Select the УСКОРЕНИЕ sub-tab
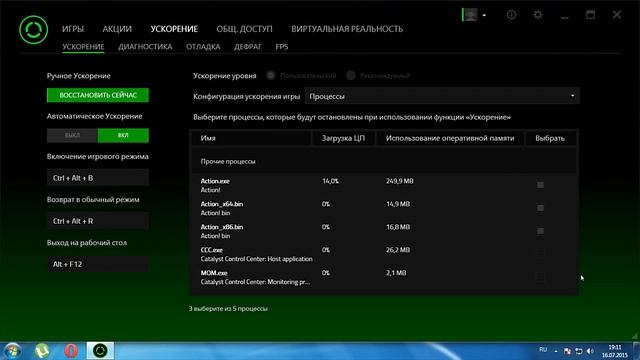This screenshot has height=360, width=640. 83,47
